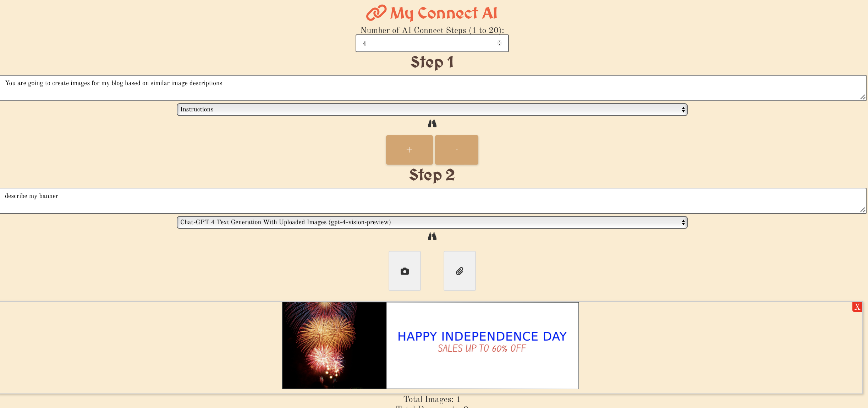The width and height of the screenshot is (868, 408).
Task: Click the add step plus button
Action: (x=409, y=149)
